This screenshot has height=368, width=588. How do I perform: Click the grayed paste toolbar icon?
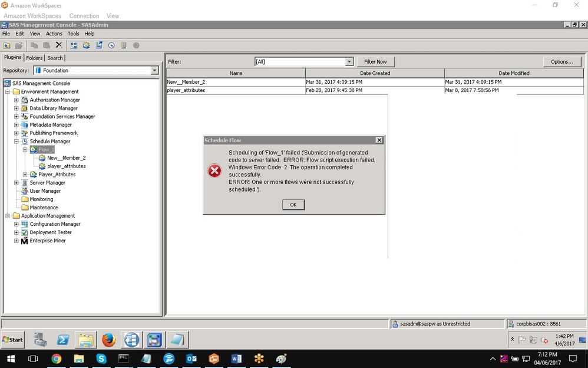pos(47,45)
